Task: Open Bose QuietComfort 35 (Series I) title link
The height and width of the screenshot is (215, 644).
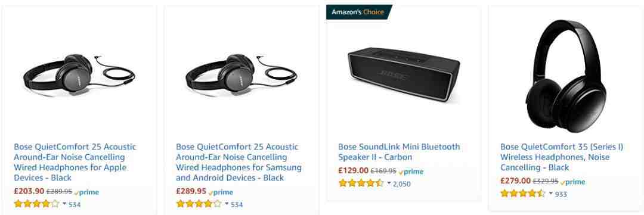Action: (x=562, y=157)
